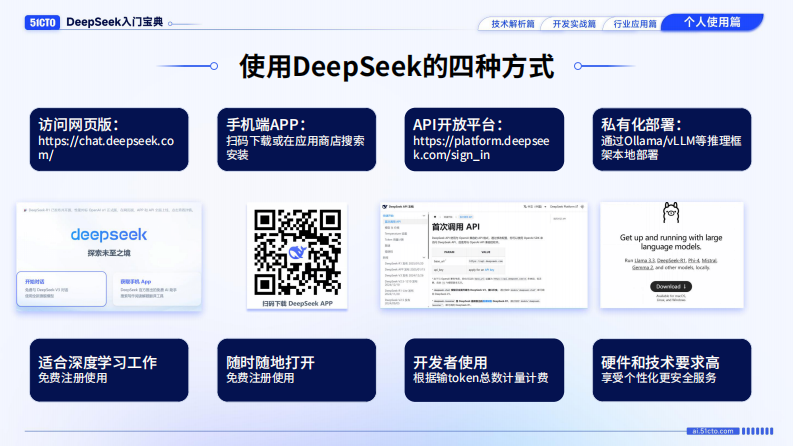Screen dimensions: 793x446
Task: Click the API开放平台 card
Action: 484,139
